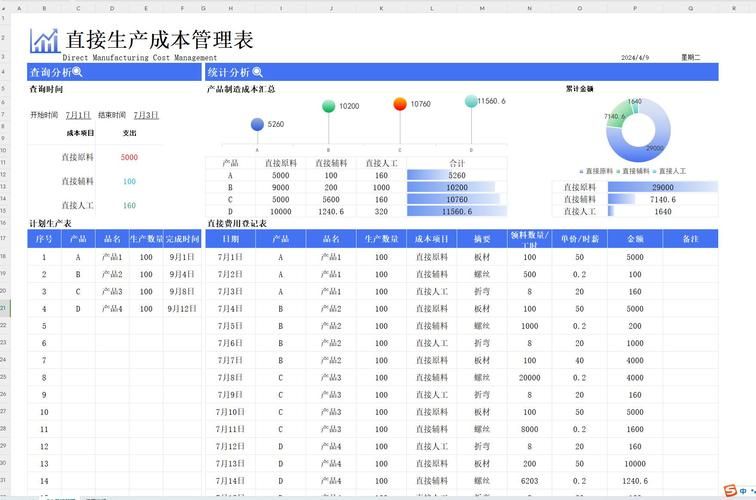Click the 计划生产表 heading

click(50, 224)
